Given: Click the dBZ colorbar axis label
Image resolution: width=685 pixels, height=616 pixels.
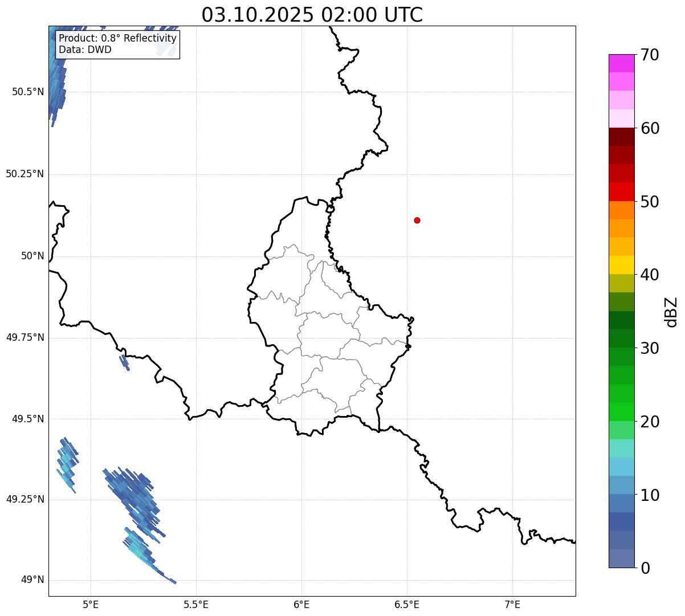Looking at the screenshot, I should [x=671, y=312].
